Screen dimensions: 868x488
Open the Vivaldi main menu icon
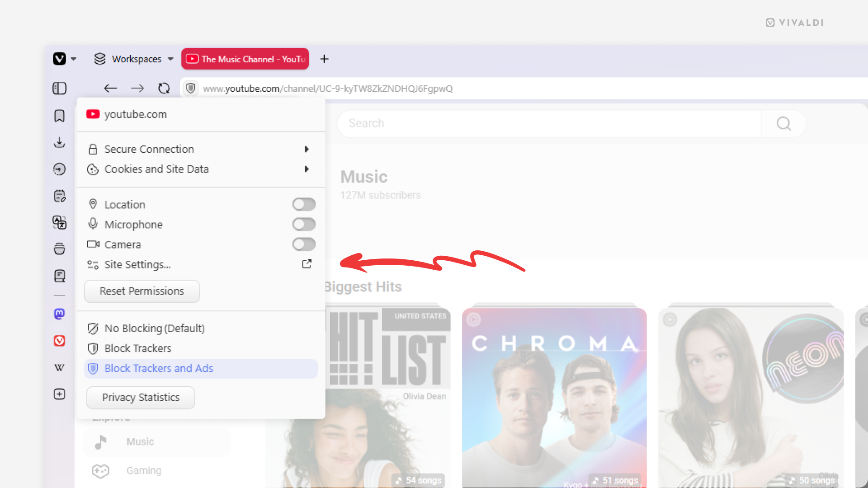59,59
